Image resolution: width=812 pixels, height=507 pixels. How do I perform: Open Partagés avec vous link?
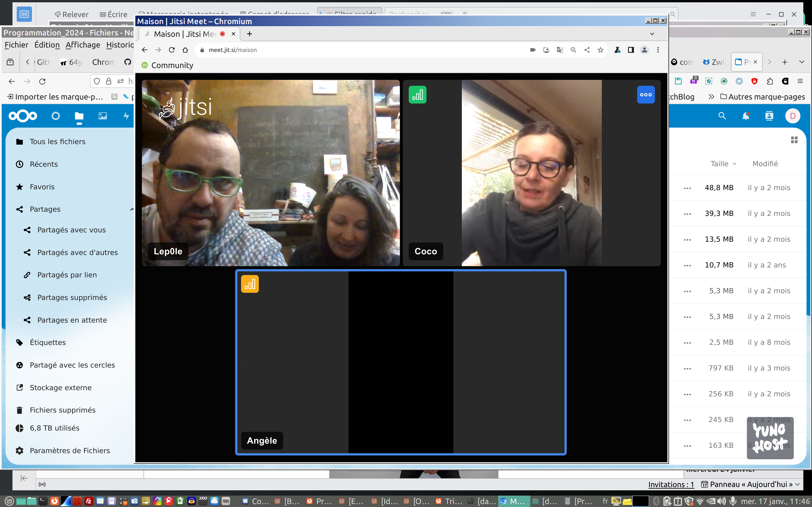click(x=71, y=230)
